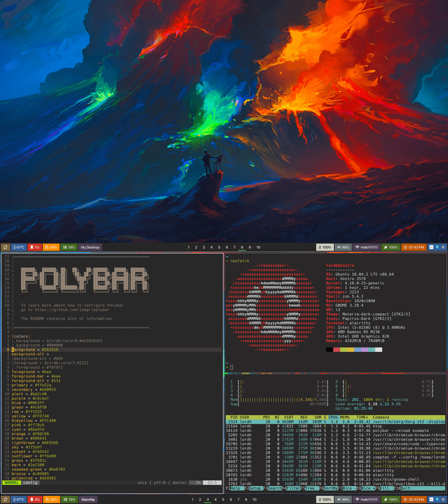Image resolution: width=448 pixels, height=504 pixels.
Task: Click F6 SortBy in htop footer
Action: pyautogui.click(x=330, y=488)
